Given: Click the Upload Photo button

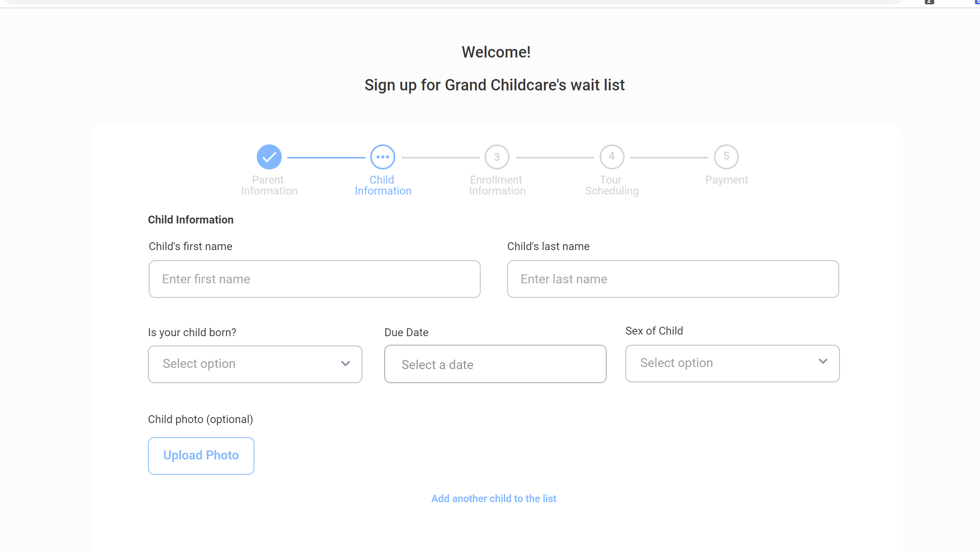Looking at the screenshot, I should click(x=201, y=456).
